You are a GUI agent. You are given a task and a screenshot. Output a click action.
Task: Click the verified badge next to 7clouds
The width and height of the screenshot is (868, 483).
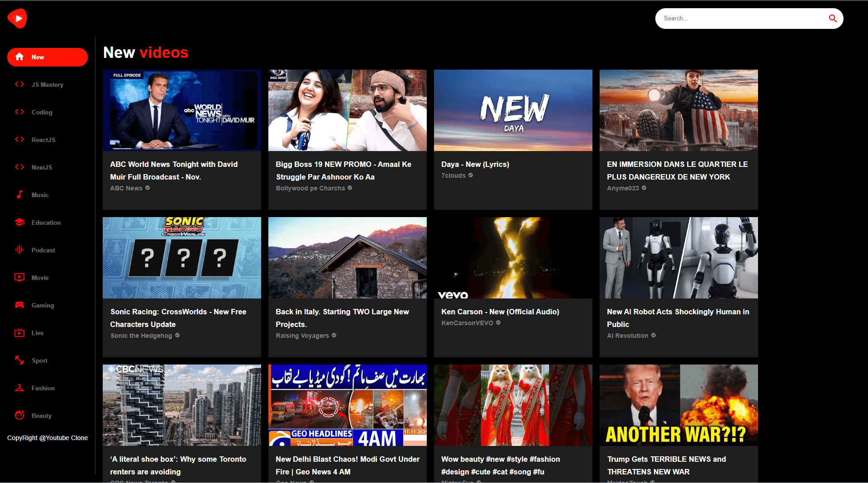(x=471, y=175)
